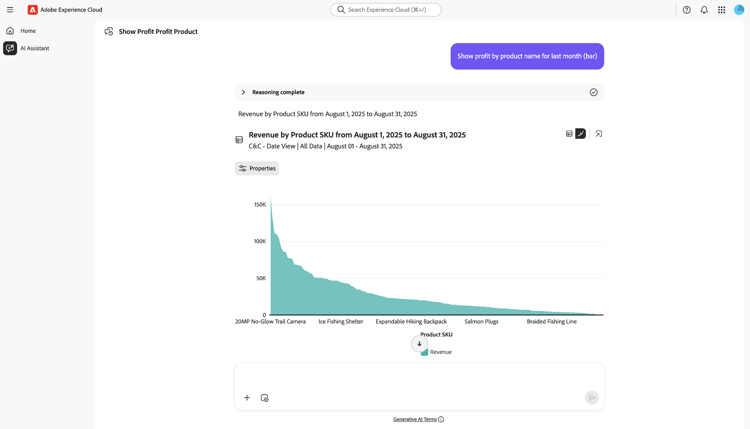Open the chart Properties panel
The height and width of the screenshot is (429, 750).
pyautogui.click(x=257, y=168)
